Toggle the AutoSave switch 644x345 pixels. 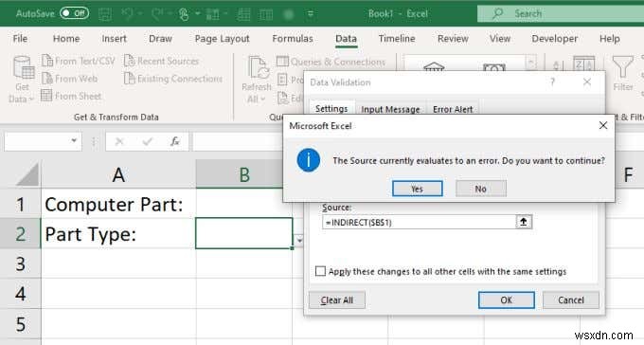pyautogui.click(x=74, y=13)
